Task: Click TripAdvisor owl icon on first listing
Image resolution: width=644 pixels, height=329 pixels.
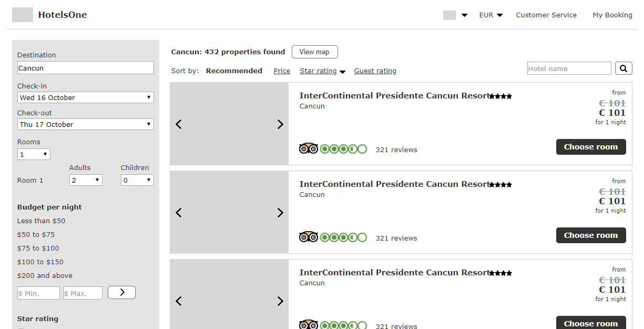Action: point(309,149)
